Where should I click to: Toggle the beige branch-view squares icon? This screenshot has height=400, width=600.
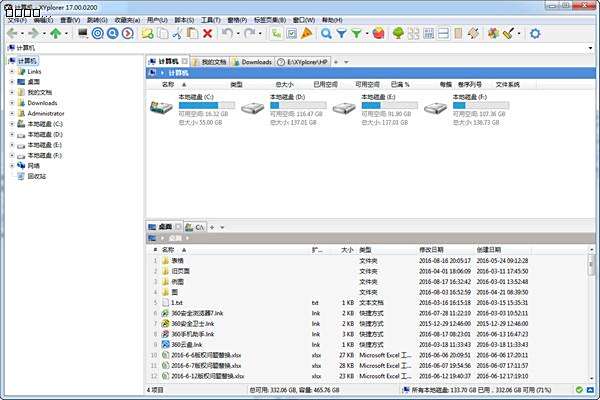pyautogui.click(x=414, y=34)
